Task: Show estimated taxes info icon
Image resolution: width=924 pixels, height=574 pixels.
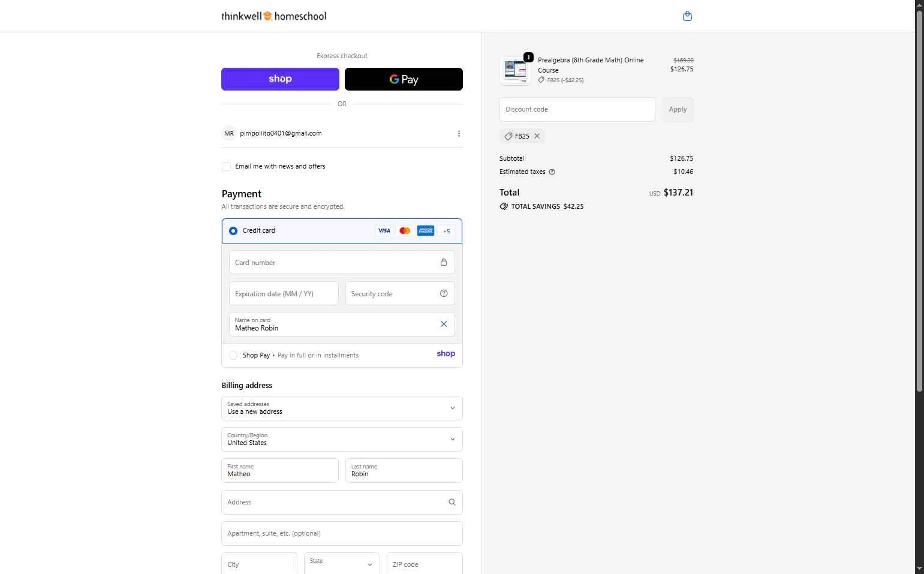Action: [552, 172]
